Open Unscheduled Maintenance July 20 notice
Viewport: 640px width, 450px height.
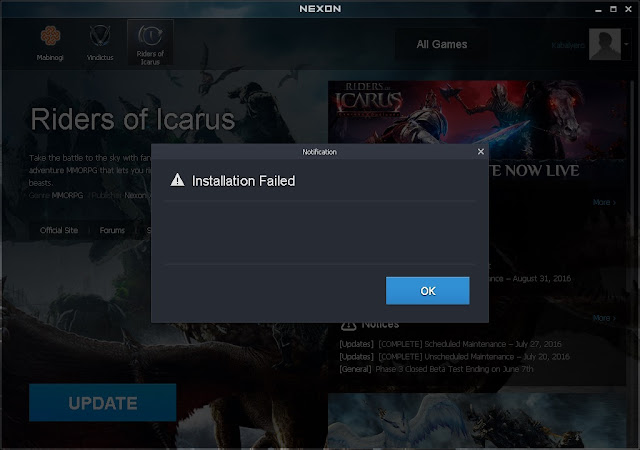tap(454, 356)
